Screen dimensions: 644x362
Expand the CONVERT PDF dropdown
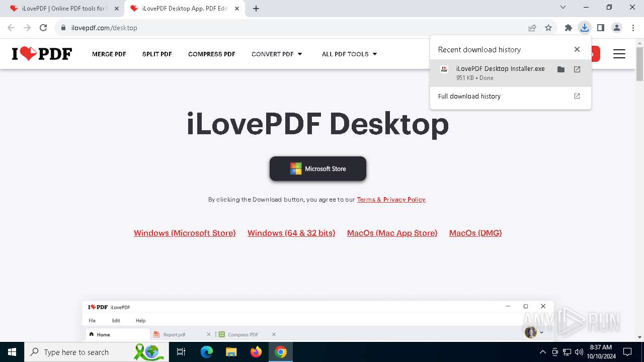click(x=277, y=54)
